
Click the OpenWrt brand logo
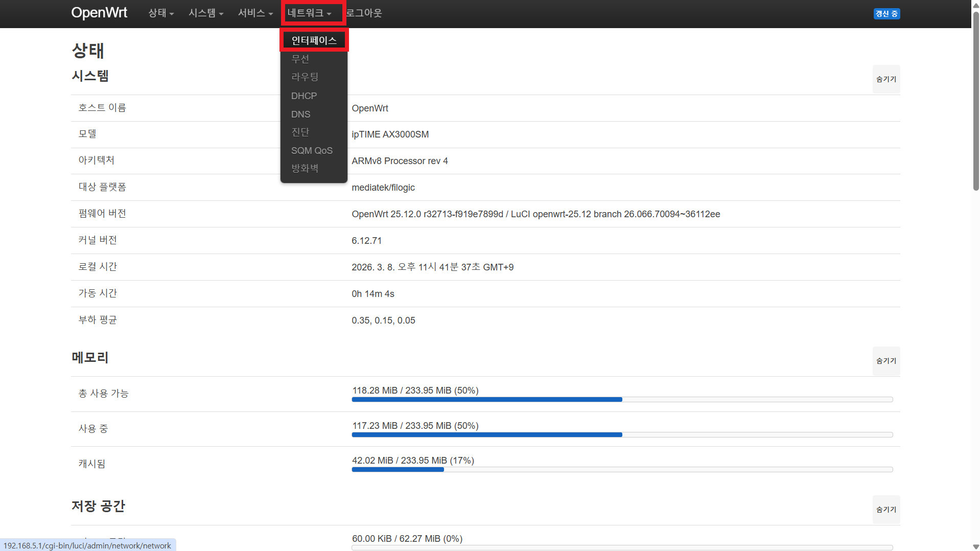pos(99,13)
